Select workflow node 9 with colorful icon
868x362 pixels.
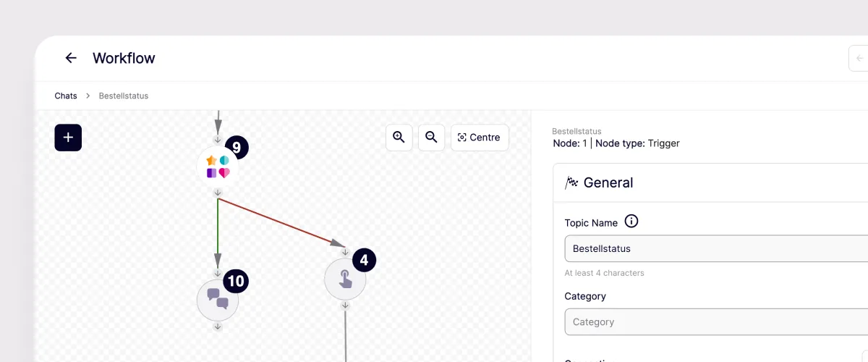218,166
